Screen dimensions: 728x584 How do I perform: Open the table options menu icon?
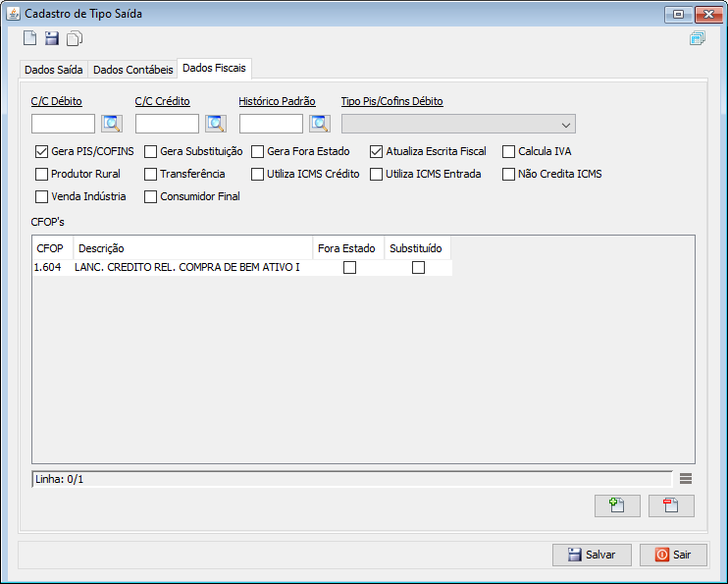point(686,478)
